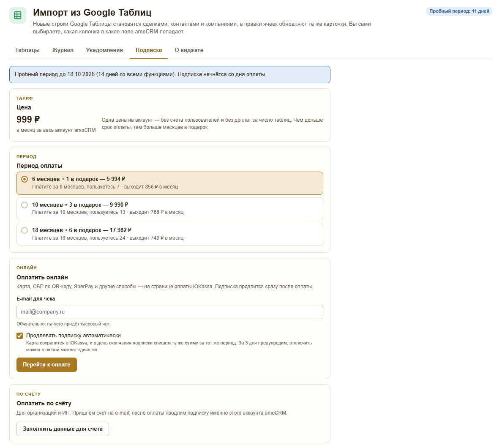Image resolution: width=502 pixels, height=448 pixels.
Task: Focus the E-mail для чека input field
Action: coord(170,312)
